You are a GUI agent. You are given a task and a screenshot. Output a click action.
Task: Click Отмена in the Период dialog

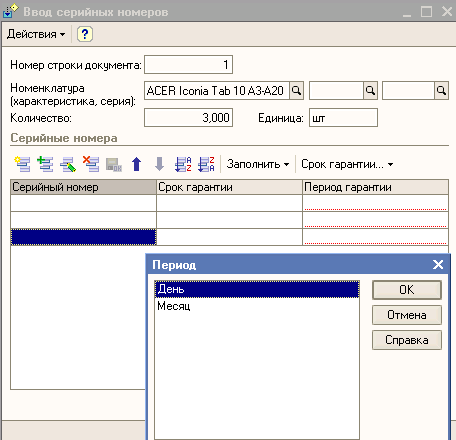click(407, 315)
